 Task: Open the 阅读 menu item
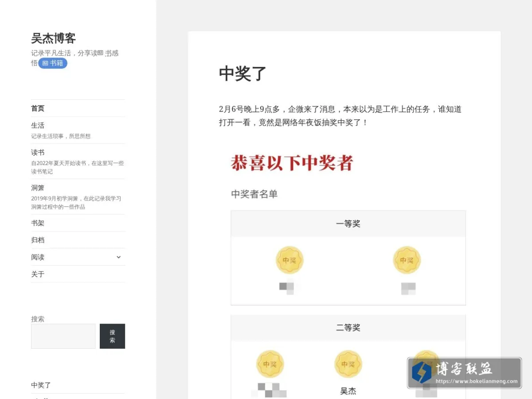point(38,257)
